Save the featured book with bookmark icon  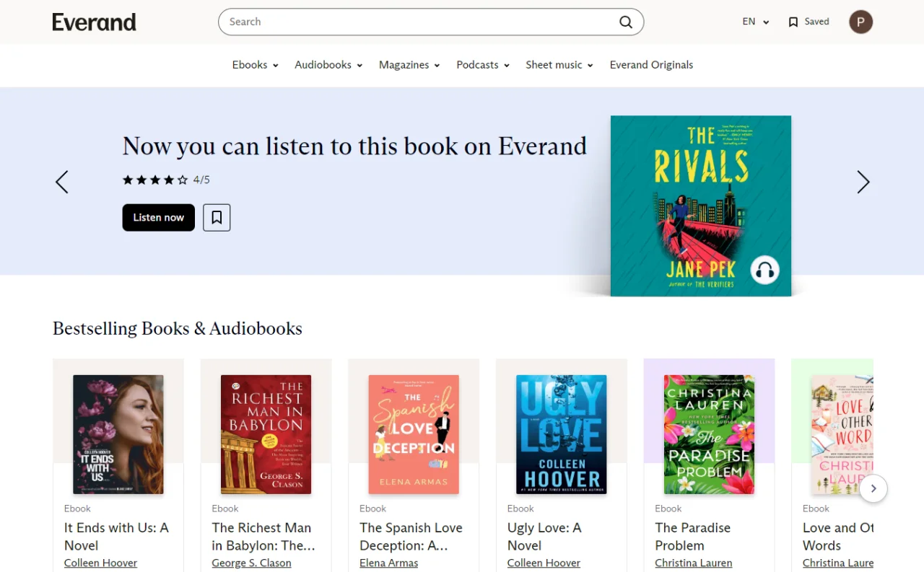coord(217,217)
